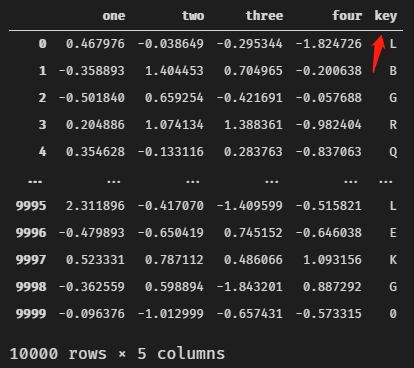414x368 pixels.
Task: Click cell value -0.362559
Action: pyautogui.click(x=92, y=287)
